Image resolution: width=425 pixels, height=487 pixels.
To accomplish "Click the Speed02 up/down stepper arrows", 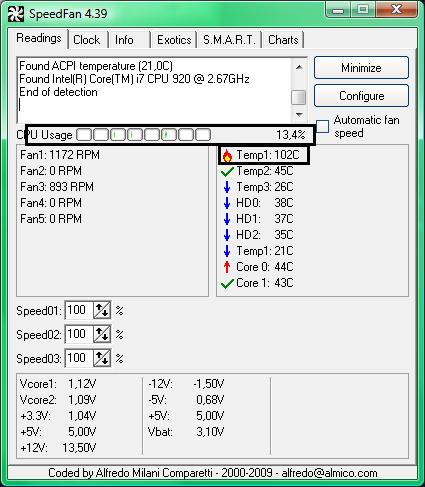I will [x=102, y=334].
